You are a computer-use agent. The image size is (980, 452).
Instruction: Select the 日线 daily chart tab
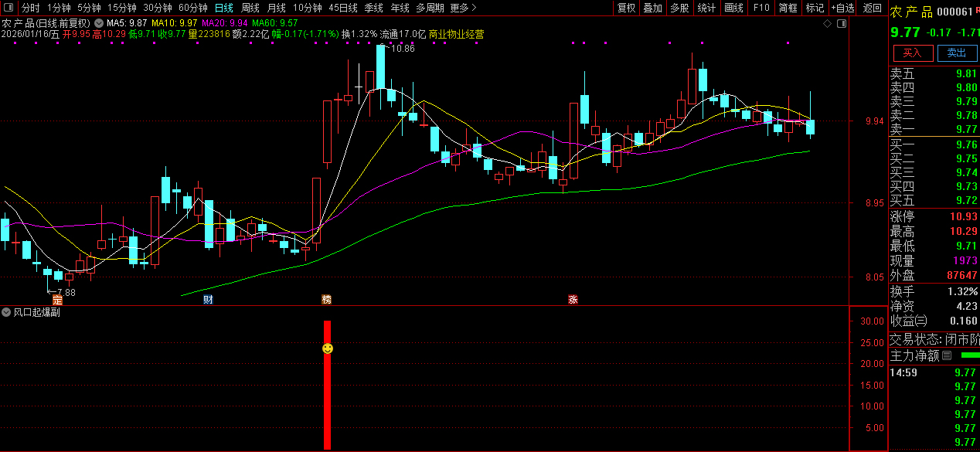coord(223,8)
